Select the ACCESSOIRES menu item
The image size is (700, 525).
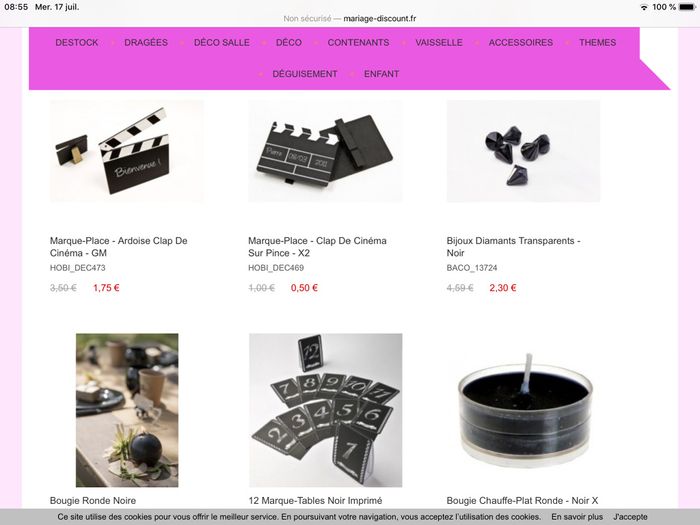[x=521, y=42]
